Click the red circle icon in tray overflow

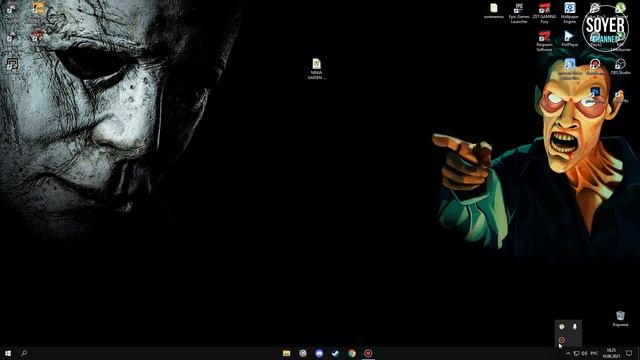(x=562, y=340)
